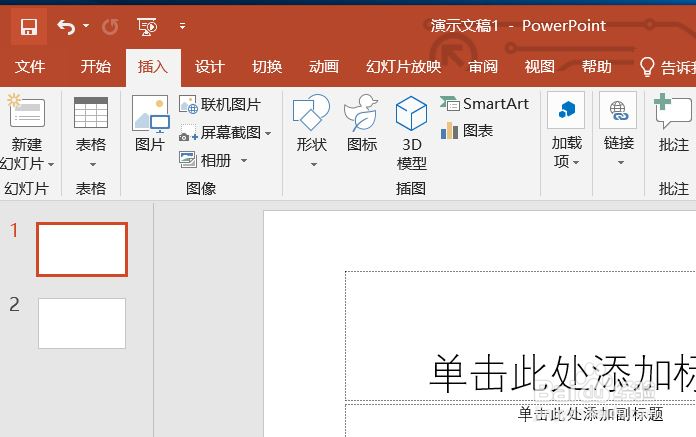This screenshot has width=696, height=437.
Task: Select slide 2 thumbnail
Action: coord(82,323)
